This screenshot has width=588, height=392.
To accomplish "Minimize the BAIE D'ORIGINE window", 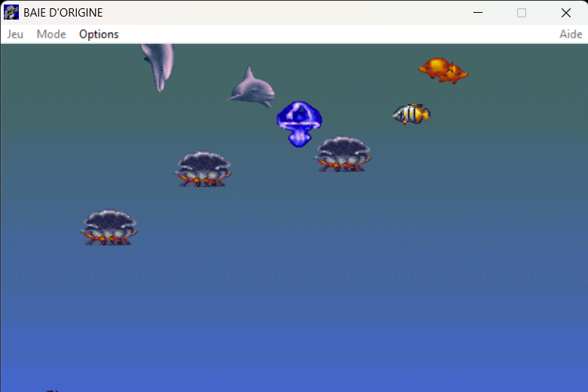I will click(x=477, y=13).
